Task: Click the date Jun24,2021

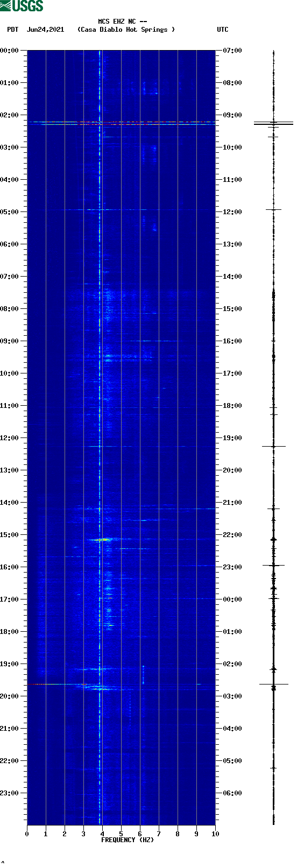Action: point(45,30)
